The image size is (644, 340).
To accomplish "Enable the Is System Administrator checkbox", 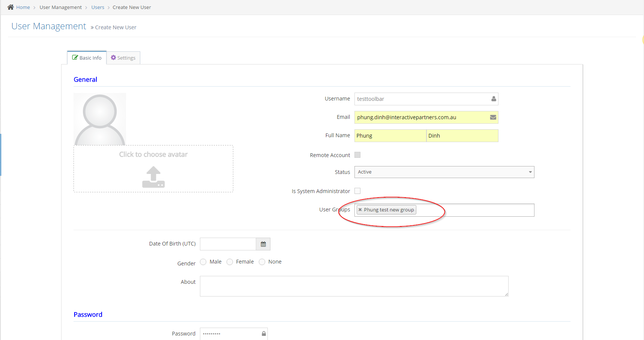I will tap(357, 191).
